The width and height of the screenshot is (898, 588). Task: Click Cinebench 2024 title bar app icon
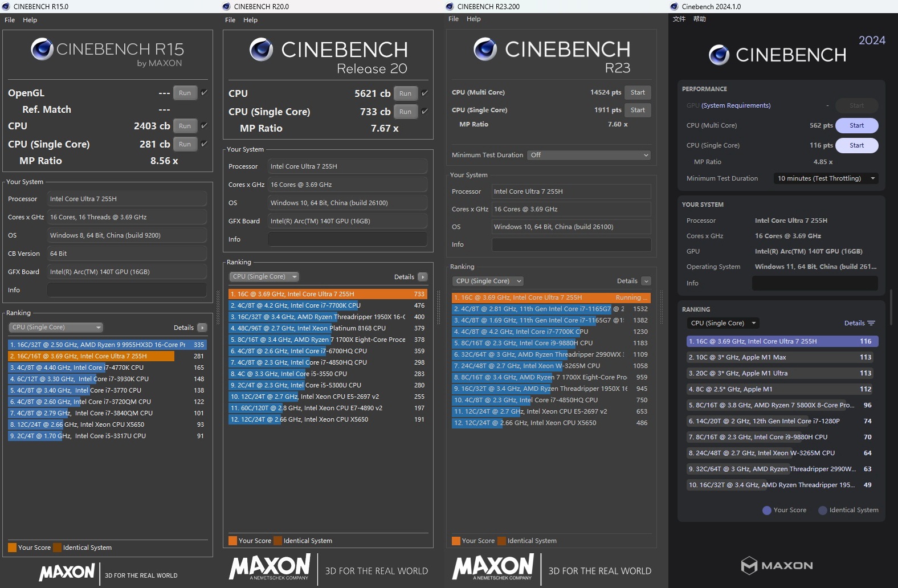(x=674, y=6)
